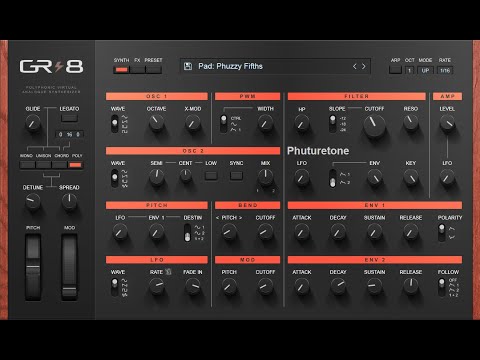Toggle the LEGATO button
The image size is (480, 360).
point(69,118)
